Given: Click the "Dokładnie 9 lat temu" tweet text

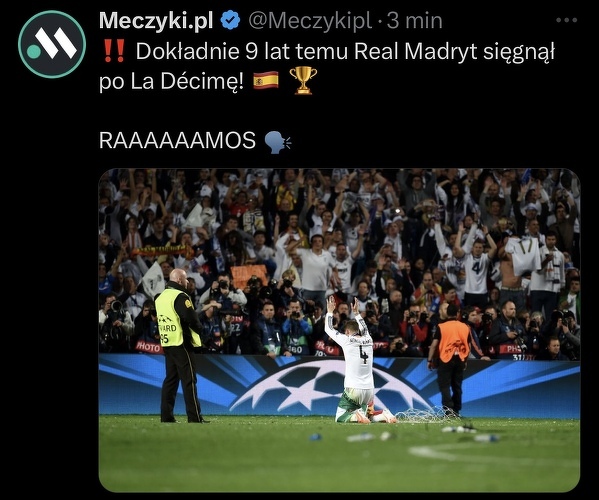Looking at the screenshot, I should tap(241, 52).
